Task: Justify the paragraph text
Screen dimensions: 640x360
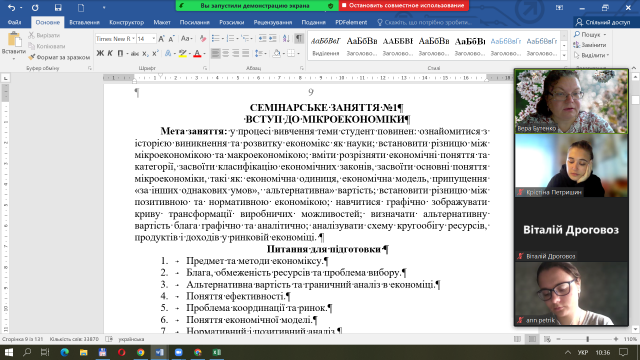Action: tap(245, 53)
